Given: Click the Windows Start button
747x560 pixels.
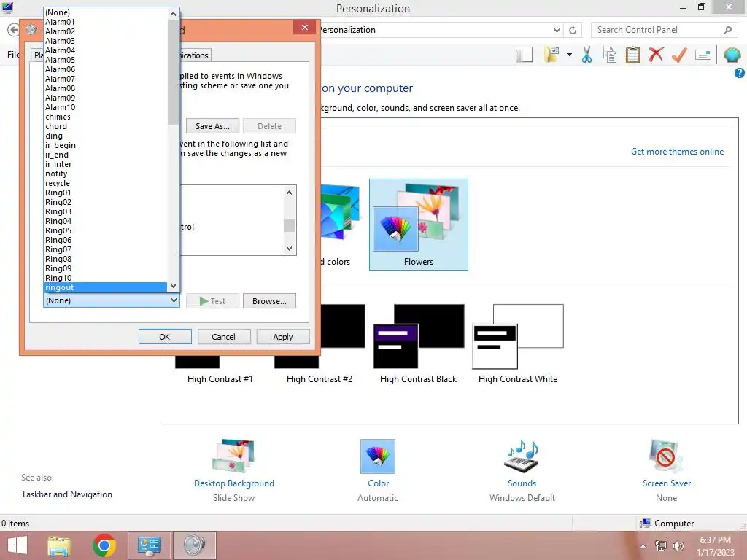Looking at the screenshot, I should pos(18,545).
